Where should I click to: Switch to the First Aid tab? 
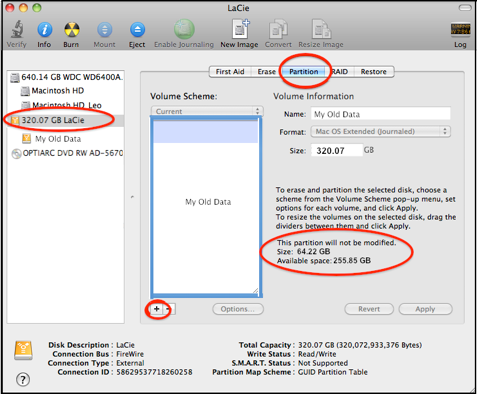(x=230, y=72)
